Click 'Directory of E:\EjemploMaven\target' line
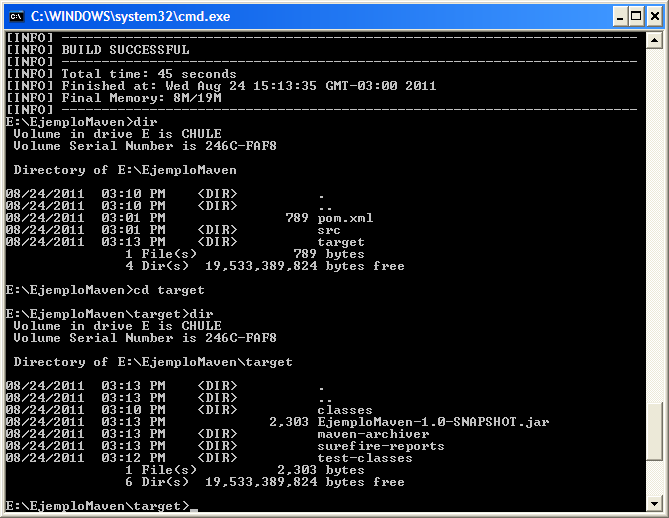The height and width of the screenshot is (518, 669). [x=153, y=362]
